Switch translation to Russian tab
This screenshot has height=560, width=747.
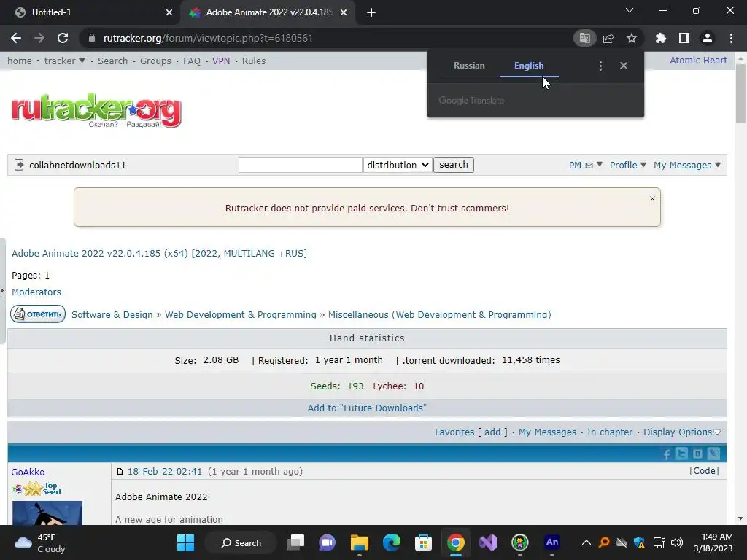(469, 66)
